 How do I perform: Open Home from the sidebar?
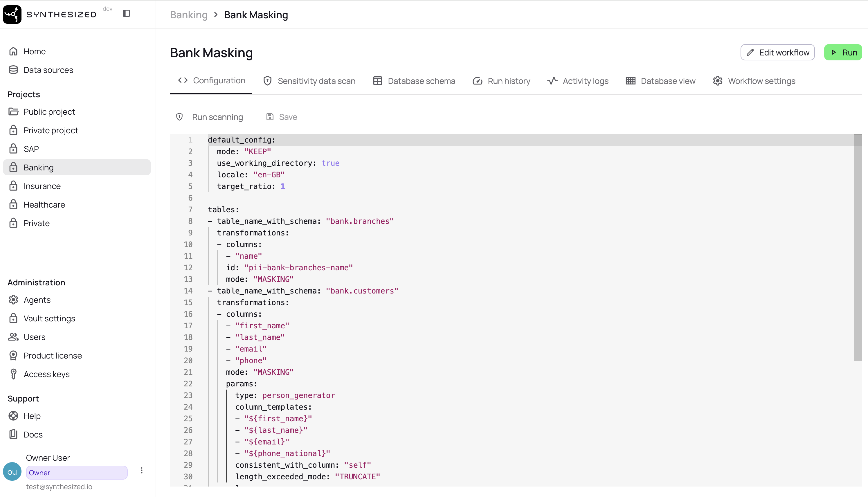[x=35, y=51]
